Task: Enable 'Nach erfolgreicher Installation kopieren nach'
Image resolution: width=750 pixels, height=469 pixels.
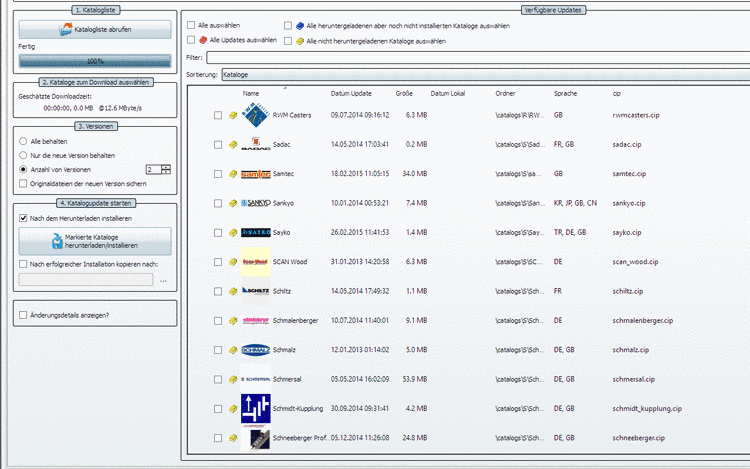Action: click(23, 264)
